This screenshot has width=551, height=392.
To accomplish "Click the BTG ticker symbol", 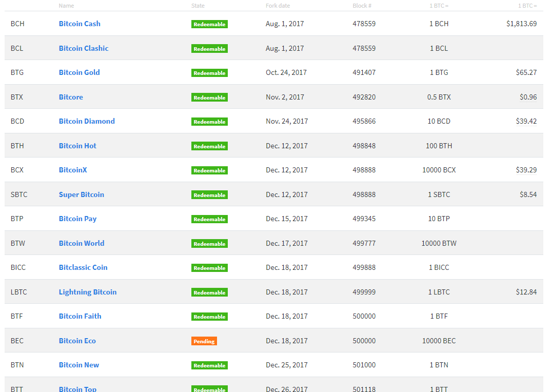I will 17,72.
